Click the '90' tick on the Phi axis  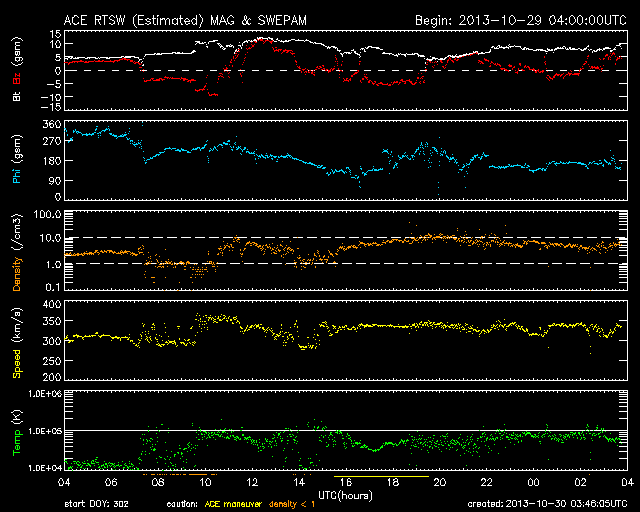pos(55,180)
